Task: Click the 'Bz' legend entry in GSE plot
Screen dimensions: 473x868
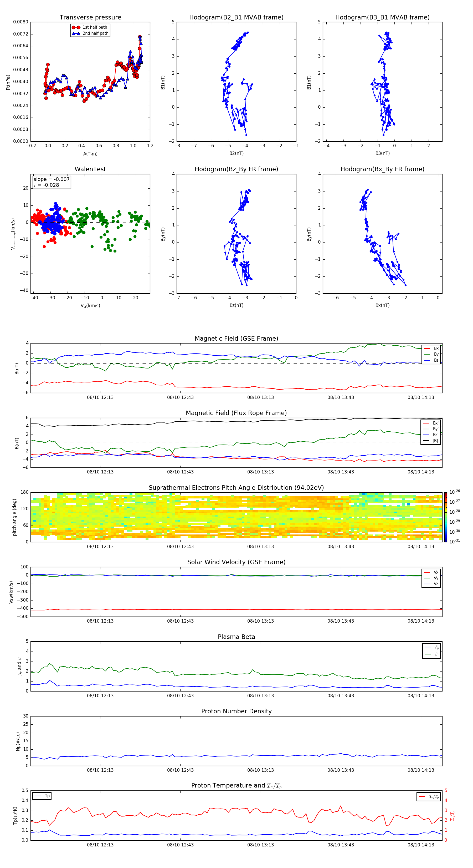Action: coord(431,361)
